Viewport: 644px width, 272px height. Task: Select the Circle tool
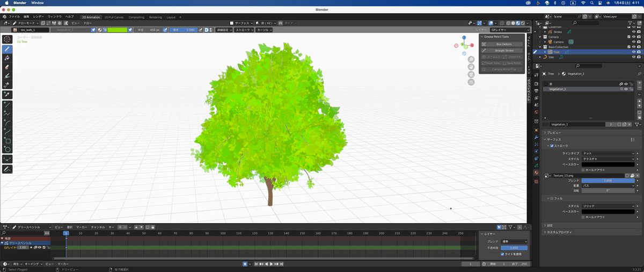pyautogui.click(x=8, y=149)
